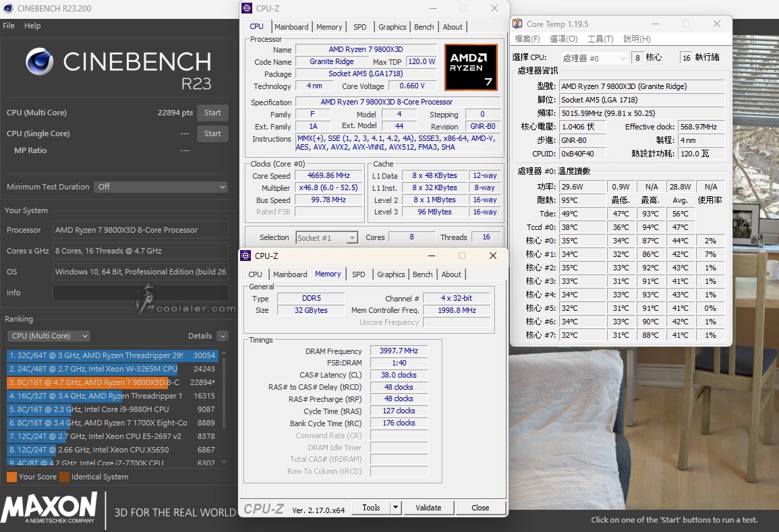This screenshot has height=532, width=779.
Task: Close the CPU-Z Memory window
Action: click(x=493, y=256)
